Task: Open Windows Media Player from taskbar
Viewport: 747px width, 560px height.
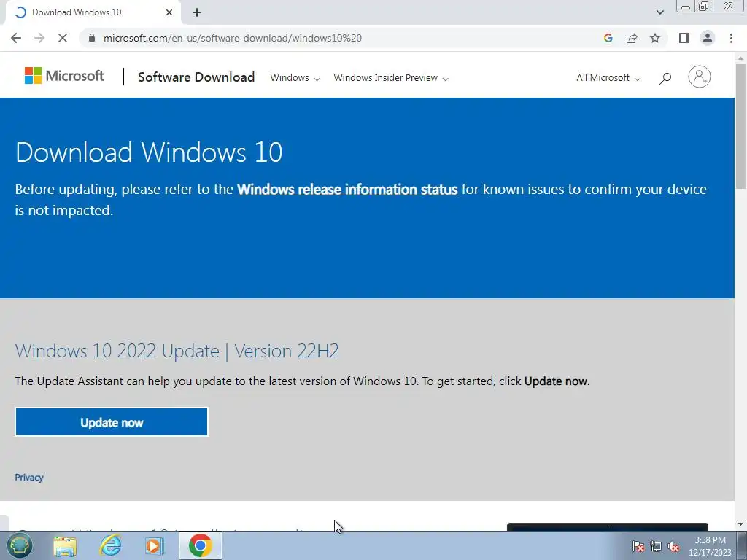Action: coord(154,546)
